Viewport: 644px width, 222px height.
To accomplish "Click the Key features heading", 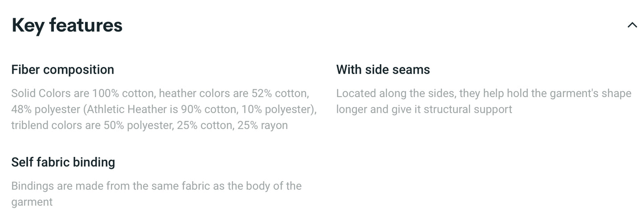I will click(x=67, y=25).
